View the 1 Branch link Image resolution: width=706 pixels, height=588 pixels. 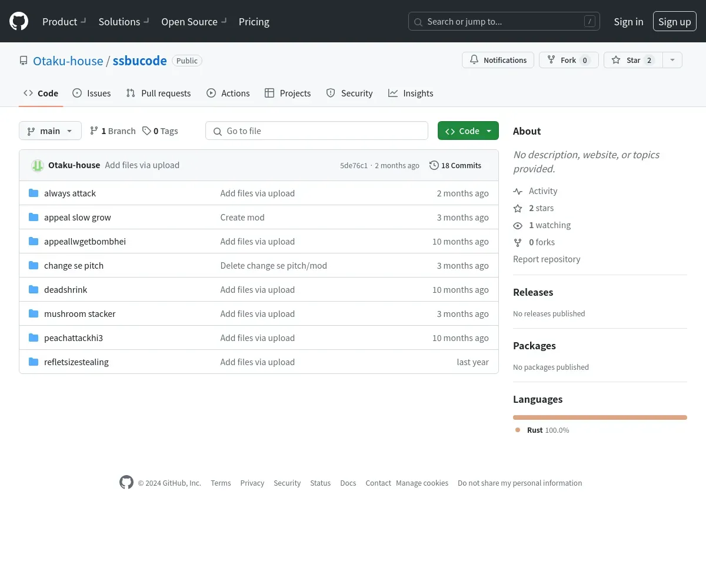coord(112,131)
